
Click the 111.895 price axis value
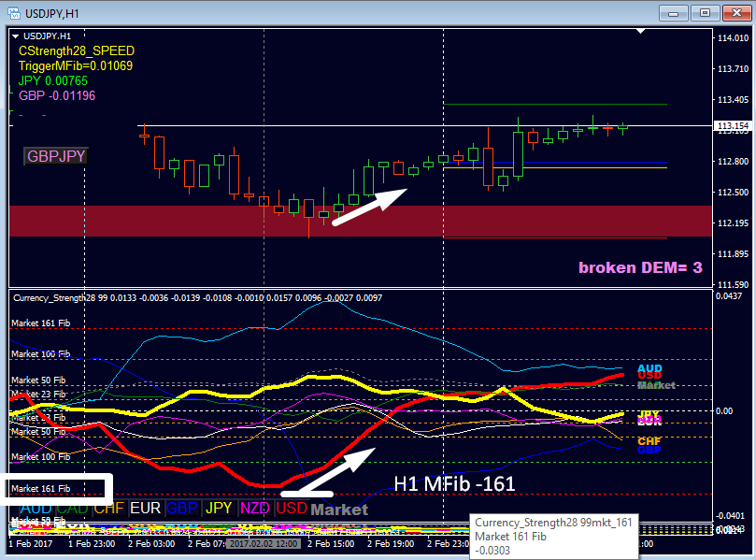coord(733,254)
